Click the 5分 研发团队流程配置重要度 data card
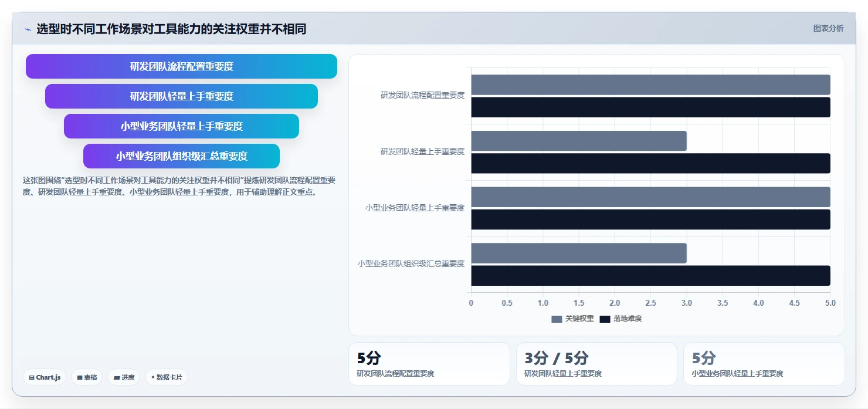 point(429,364)
